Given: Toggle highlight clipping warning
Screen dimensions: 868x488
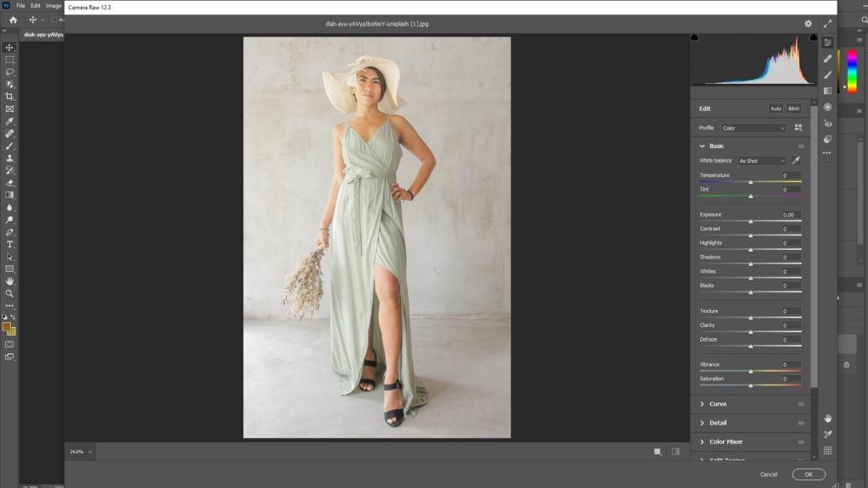Looking at the screenshot, I should point(813,37).
